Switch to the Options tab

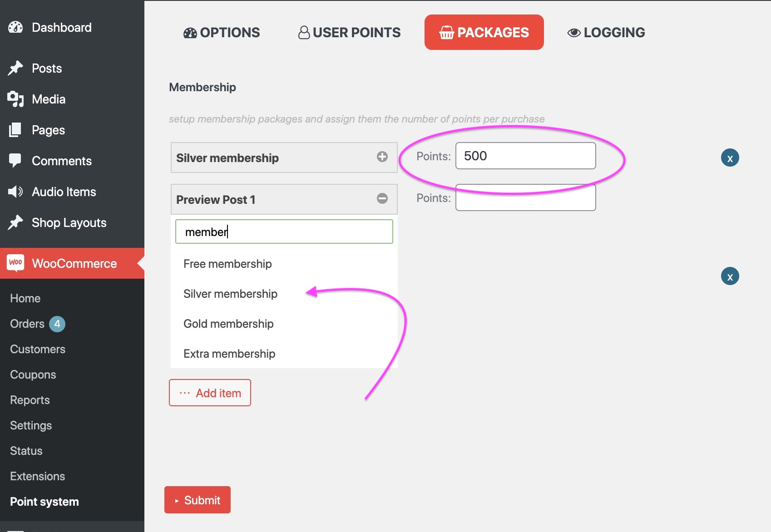coord(222,32)
